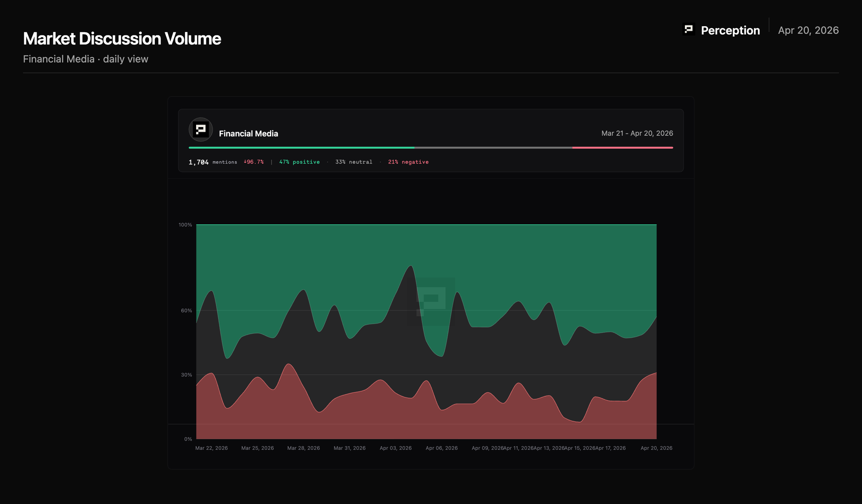Click the 60% y-axis label
Image resolution: width=862 pixels, height=504 pixels.
pyautogui.click(x=186, y=311)
